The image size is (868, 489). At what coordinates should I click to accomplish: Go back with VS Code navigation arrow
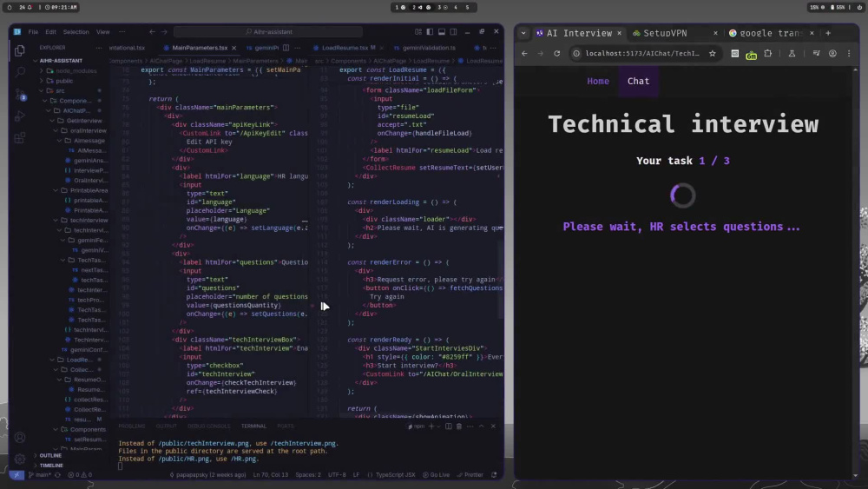pos(152,31)
